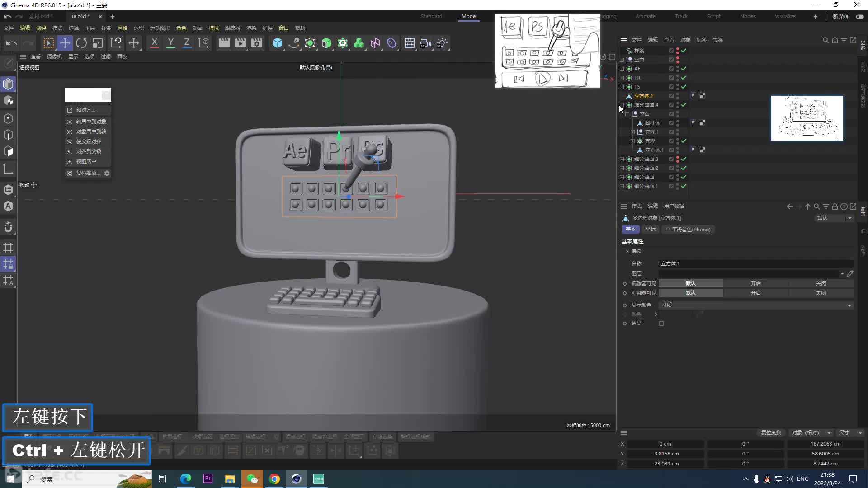Open the filter icon in object manager
The height and width of the screenshot is (488, 868).
(844, 40)
